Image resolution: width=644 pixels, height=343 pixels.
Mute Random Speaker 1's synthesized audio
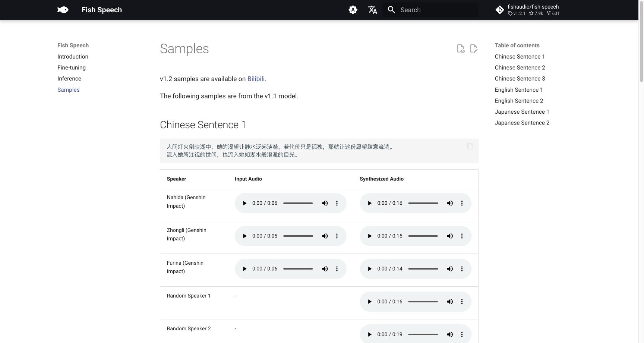pyautogui.click(x=449, y=301)
